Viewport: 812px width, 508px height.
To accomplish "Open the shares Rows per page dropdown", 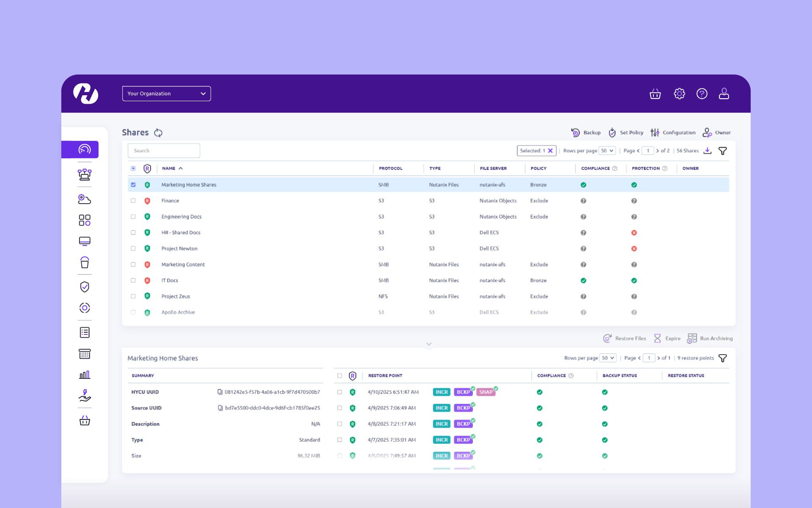I will click(x=607, y=151).
